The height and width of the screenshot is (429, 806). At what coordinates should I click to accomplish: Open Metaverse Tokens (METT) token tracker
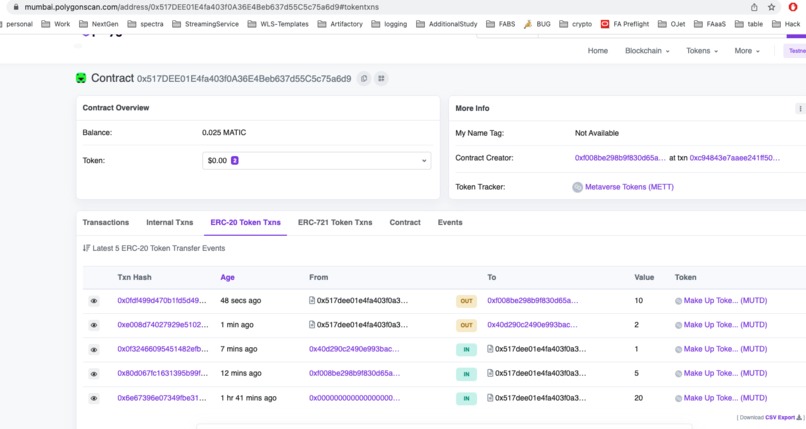click(x=629, y=187)
